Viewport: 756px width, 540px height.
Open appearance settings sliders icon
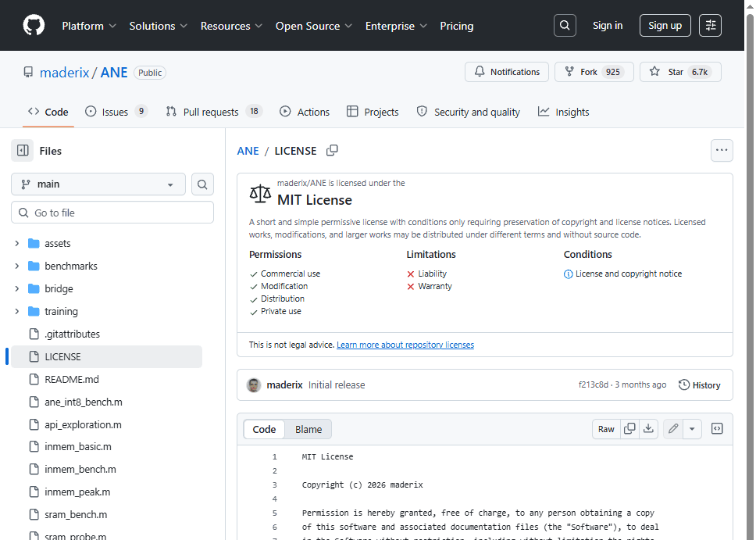(710, 25)
